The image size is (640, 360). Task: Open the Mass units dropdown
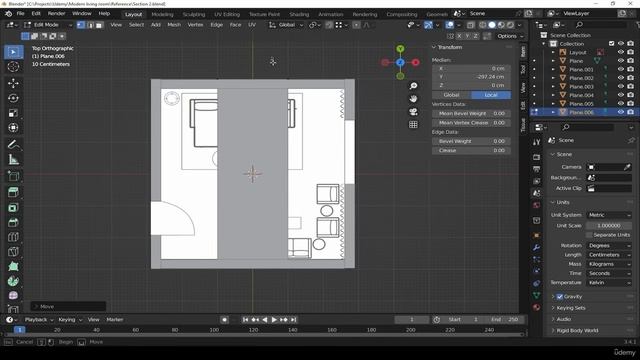point(609,264)
